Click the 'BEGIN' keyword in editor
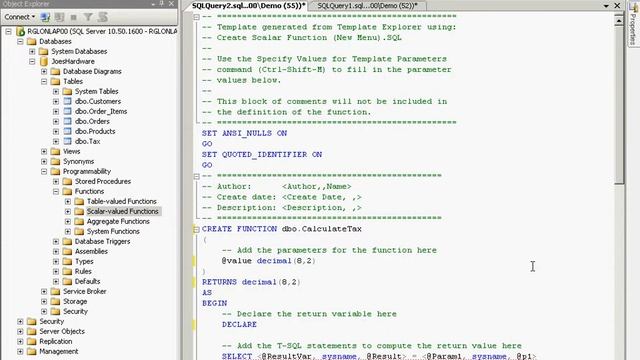 [x=214, y=303]
